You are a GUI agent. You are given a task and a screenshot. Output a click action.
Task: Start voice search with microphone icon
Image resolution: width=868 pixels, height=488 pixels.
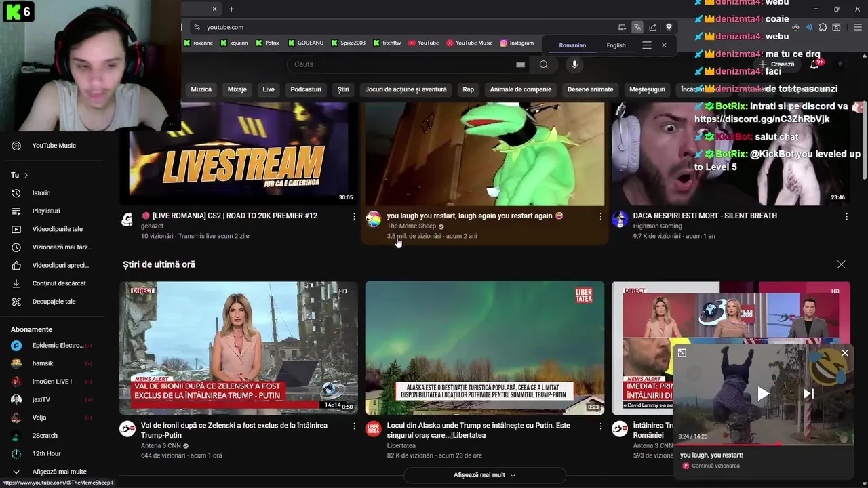(x=574, y=64)
